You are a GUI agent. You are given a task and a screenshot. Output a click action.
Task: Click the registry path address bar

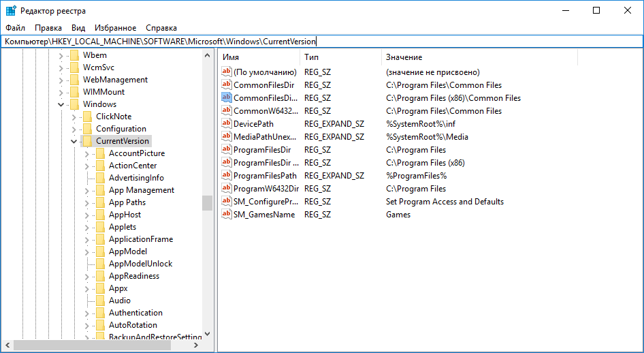coord(408,42)
